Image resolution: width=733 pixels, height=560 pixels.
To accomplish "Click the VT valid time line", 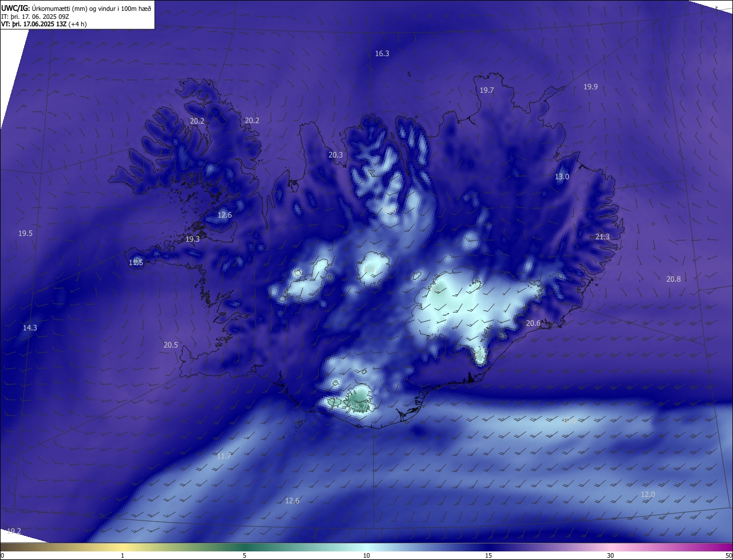I will [44, 25].
